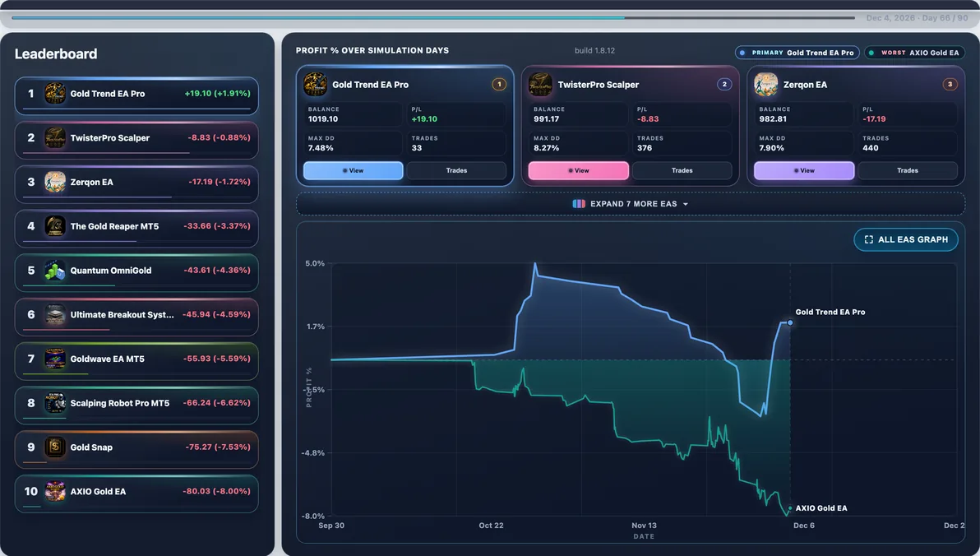The height and width of the screenshot is (556, 980).
Task: Click Goldwave EA MT5 logo icon
Action: click(x=55, y=359)
